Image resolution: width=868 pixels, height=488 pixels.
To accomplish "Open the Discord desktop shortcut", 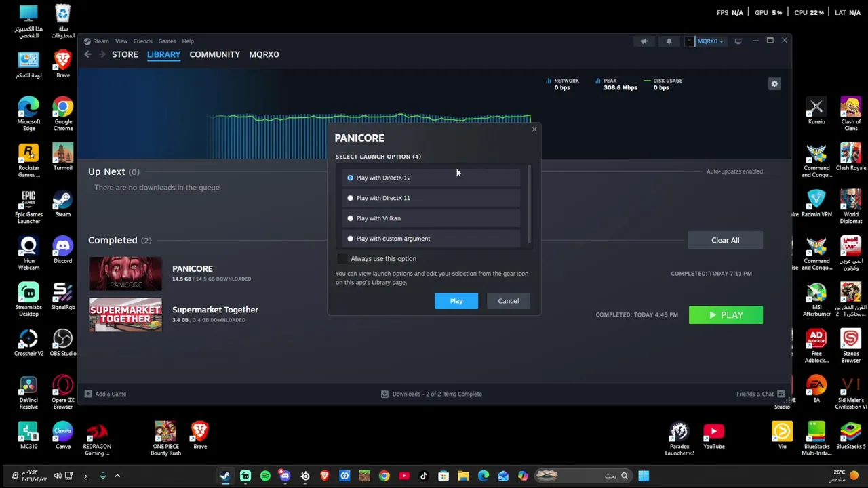I will [x=63, y=250].
